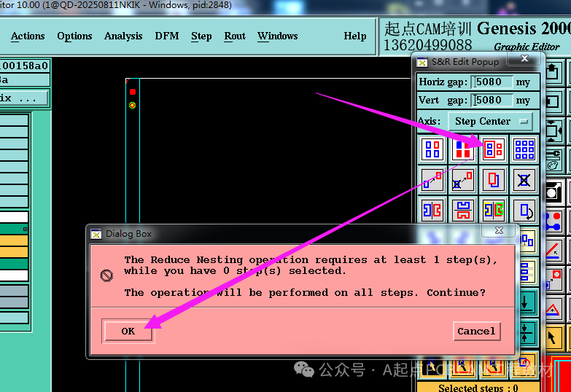Click the blue-red mirror across horizontal line icon
Screen dimensions: 571x392
pos(463,210)
